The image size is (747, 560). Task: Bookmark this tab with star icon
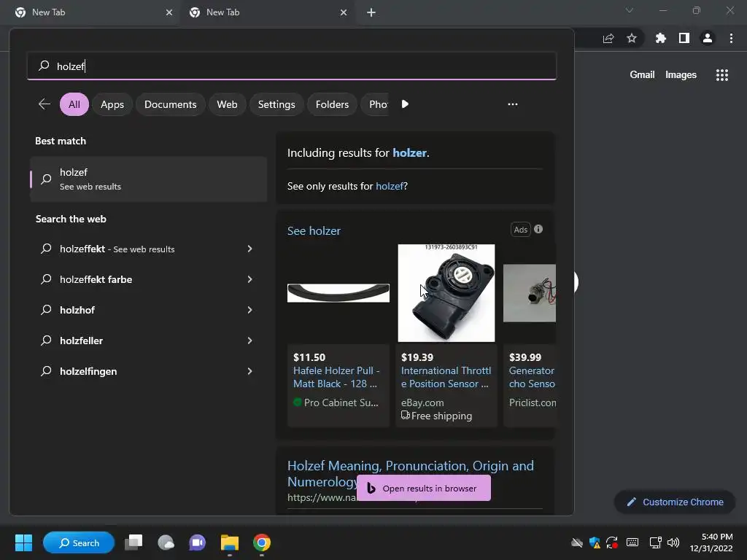tap(631, 38)
